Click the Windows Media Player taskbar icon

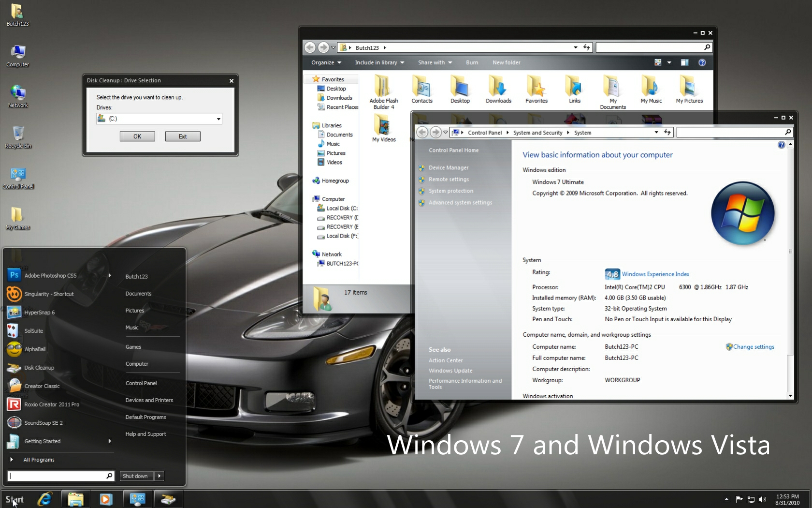pos(106,499)
